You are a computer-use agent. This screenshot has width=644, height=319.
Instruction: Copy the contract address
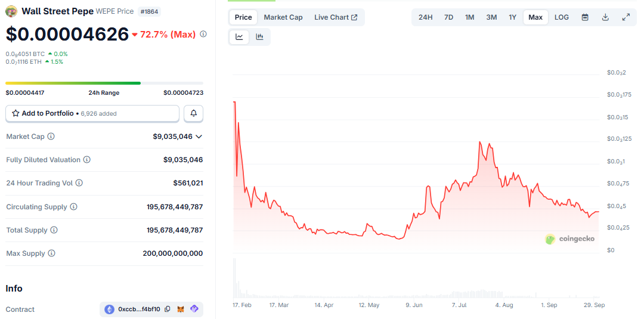168,309
